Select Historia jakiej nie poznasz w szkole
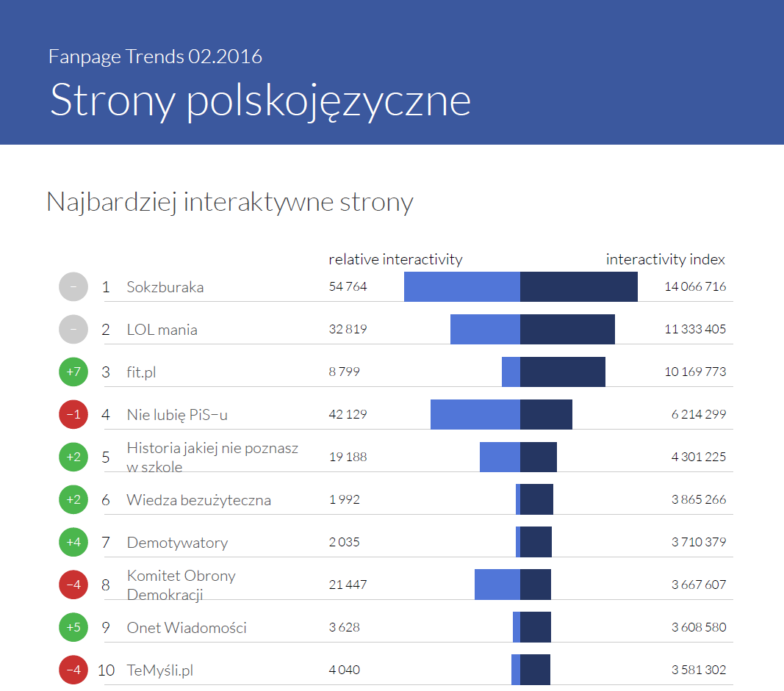The width and height of the screenshot is (784, 691). 212,457
